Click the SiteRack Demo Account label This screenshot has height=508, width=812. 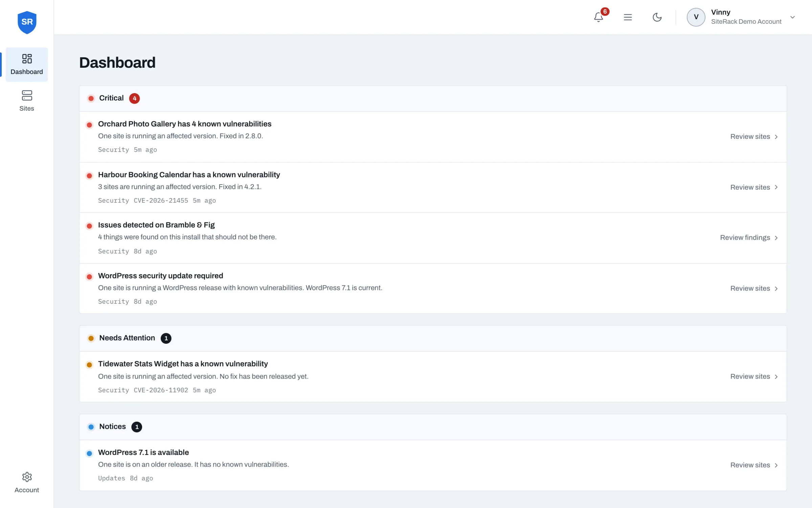click(746, 22)
